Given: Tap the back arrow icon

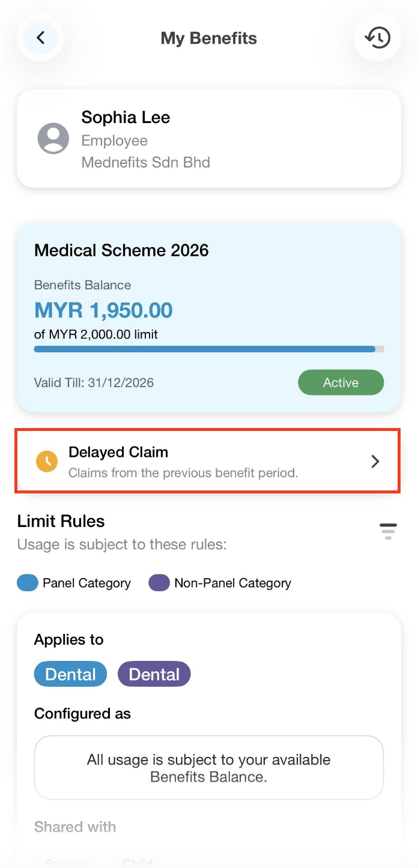Looking at the screenshot, I should click(40, 38).
